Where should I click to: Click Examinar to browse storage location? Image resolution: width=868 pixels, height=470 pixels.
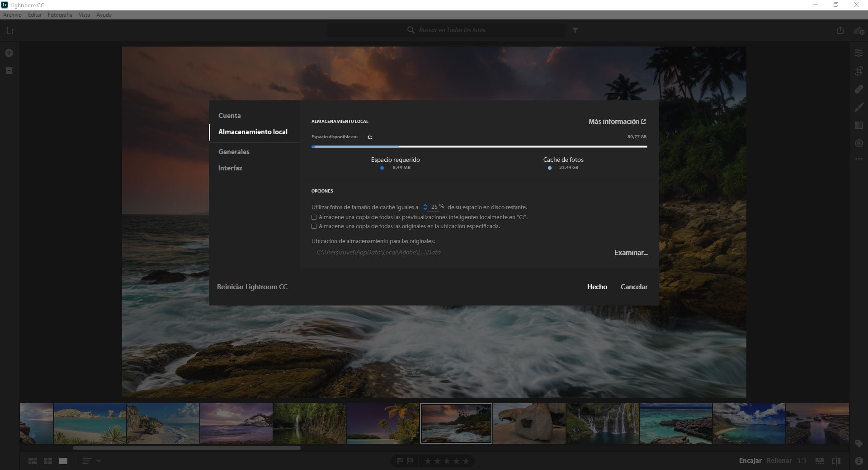tap(631, 253)
